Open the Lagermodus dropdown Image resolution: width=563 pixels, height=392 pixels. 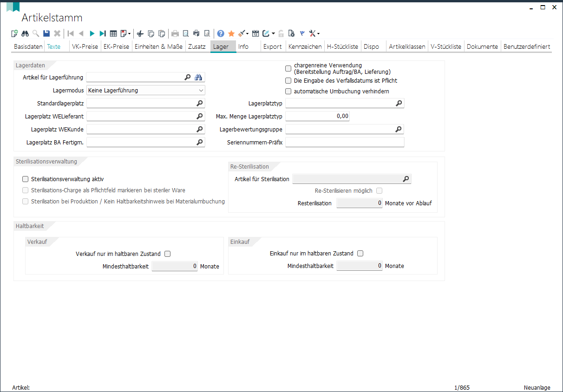tap(146, 91)
